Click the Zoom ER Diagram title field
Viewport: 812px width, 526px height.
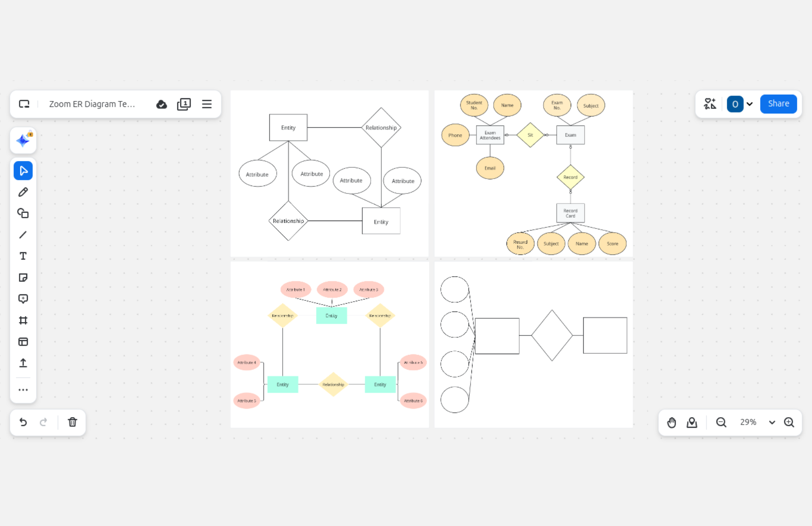(92, 104)
